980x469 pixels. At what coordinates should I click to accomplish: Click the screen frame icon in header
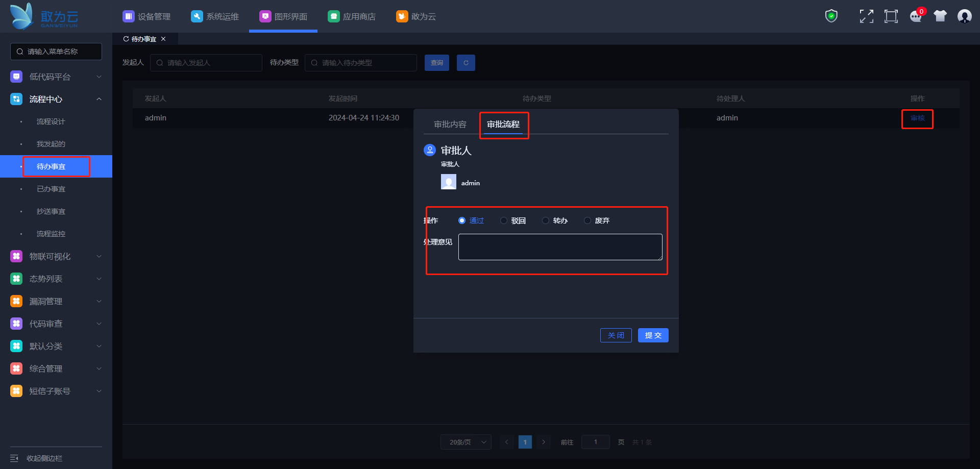(891, 16)
